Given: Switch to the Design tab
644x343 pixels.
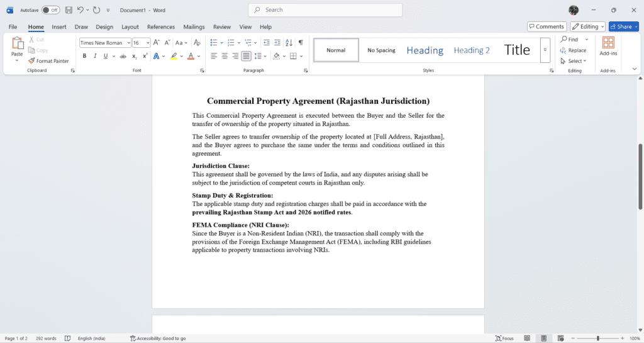Looking at the screenshot, I should [x=104, y=26].
